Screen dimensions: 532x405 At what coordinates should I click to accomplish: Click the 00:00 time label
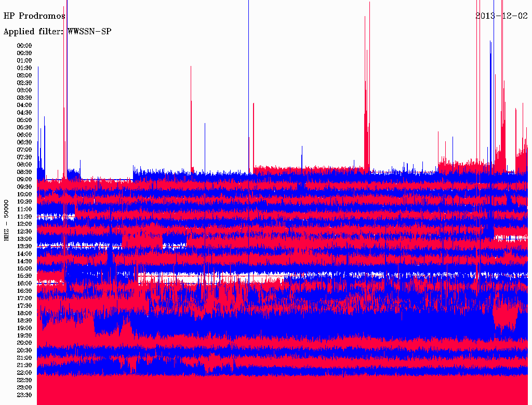(24, 46)
